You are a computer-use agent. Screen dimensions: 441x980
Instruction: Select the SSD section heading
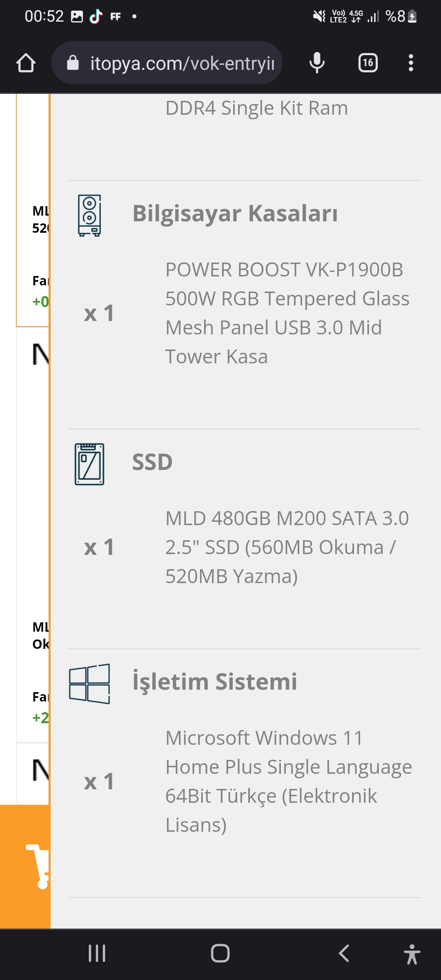click(x=152, y=462)
